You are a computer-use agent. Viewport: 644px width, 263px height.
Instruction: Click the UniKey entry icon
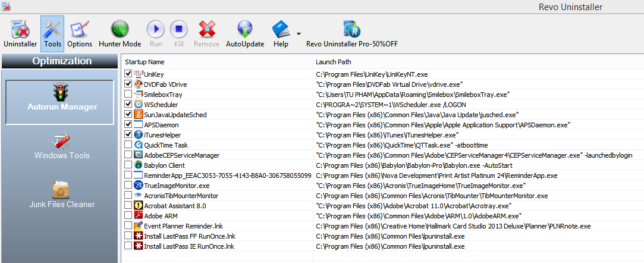tap(138, 74)
